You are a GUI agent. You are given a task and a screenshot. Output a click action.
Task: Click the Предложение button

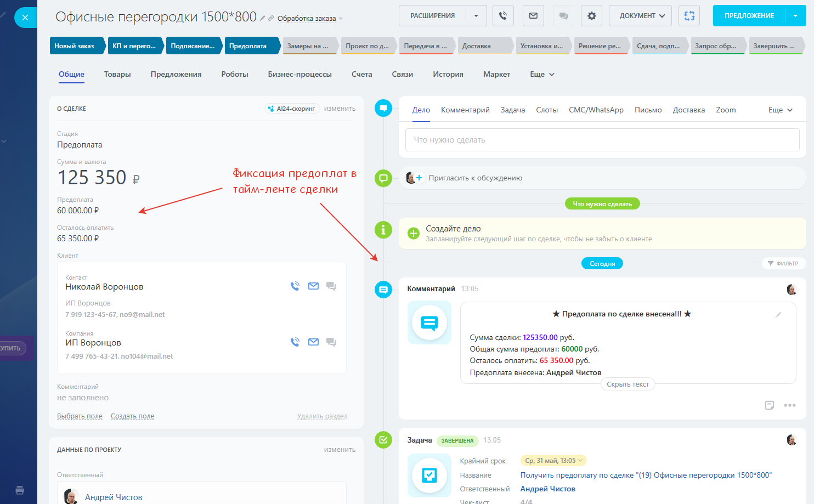pyautogui.click(x=749, y=16)
